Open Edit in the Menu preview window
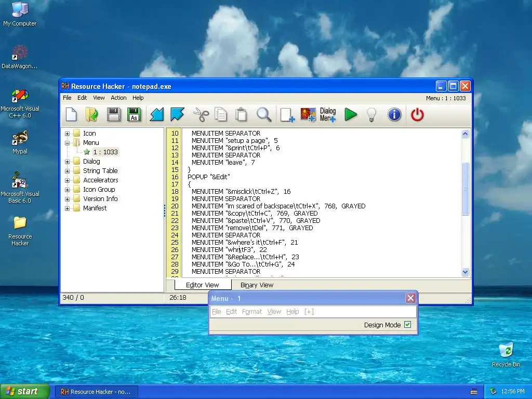This screenshot has width=532, height=399. (x=231, y=312)
